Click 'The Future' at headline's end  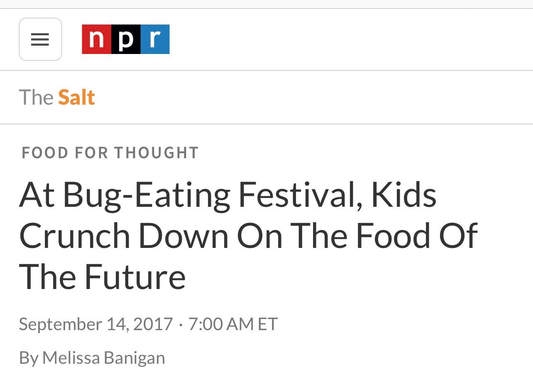102,277
